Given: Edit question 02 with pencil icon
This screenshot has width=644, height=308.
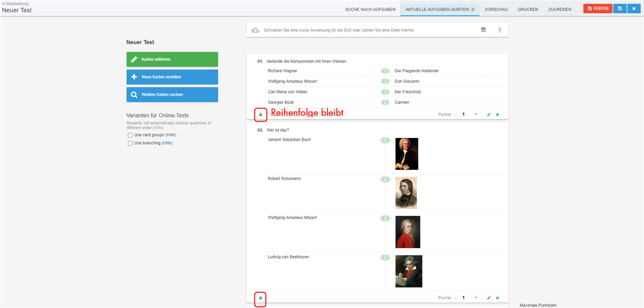Looking at the screenshot, I should click(x=488, y=298).
